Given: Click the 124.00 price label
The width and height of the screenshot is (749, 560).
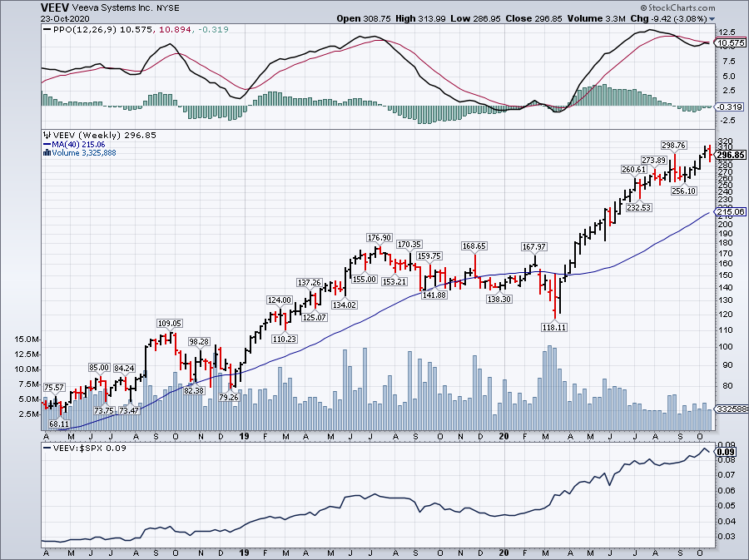Looking at the screenshot, I should (280, 300).
